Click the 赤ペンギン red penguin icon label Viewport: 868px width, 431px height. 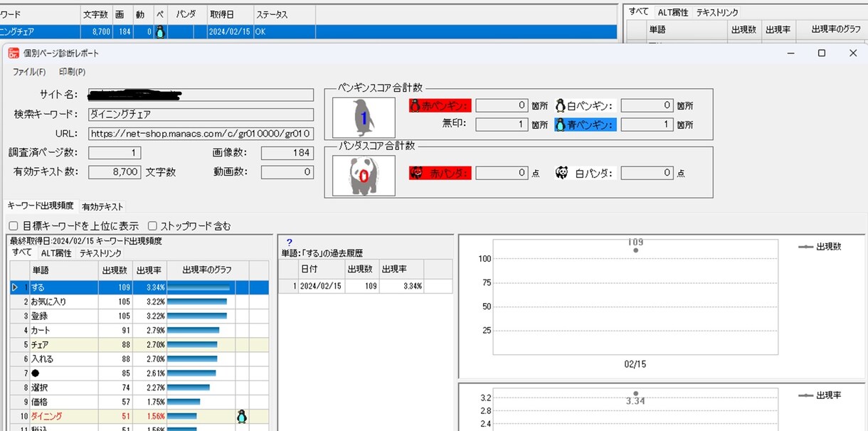(x=440, y=106)
